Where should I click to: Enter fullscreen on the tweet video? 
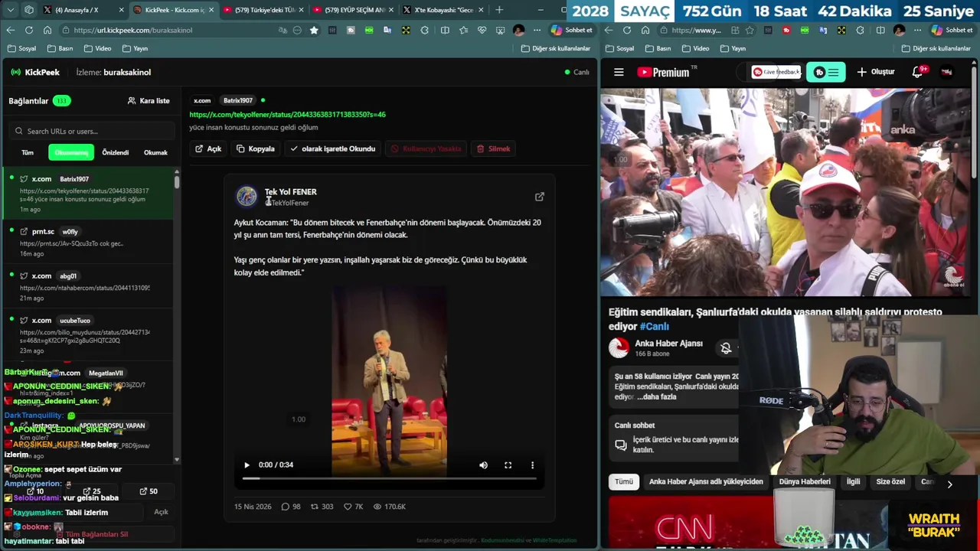(508, 465)
